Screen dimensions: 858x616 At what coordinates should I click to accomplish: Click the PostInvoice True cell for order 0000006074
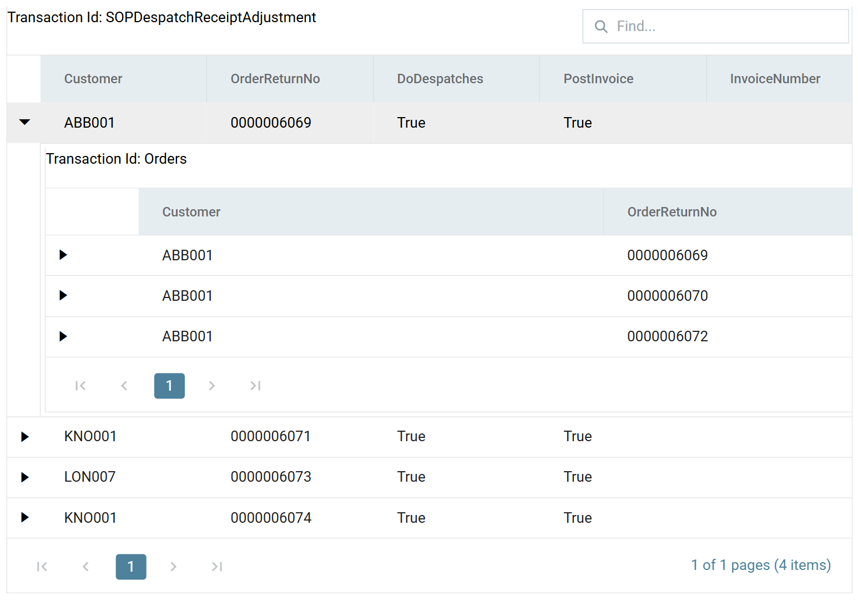click(x=623, y=518)
